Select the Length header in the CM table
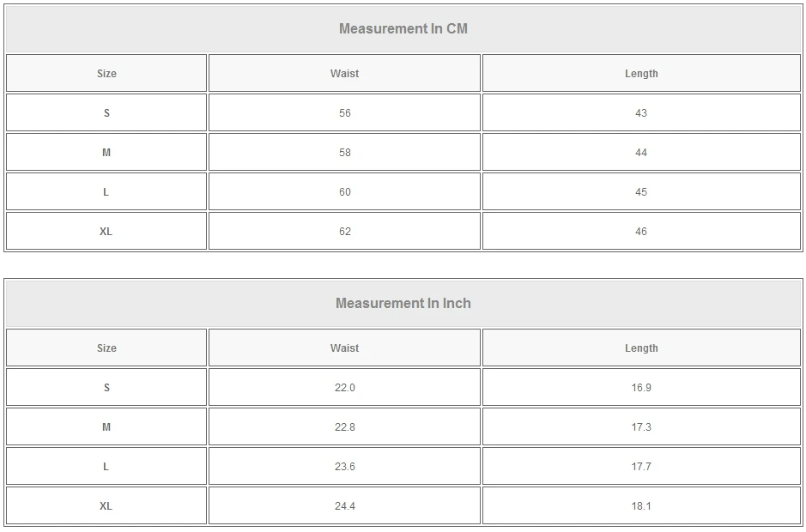The width and height of the screenshot is (806, 532). [641, 74]
